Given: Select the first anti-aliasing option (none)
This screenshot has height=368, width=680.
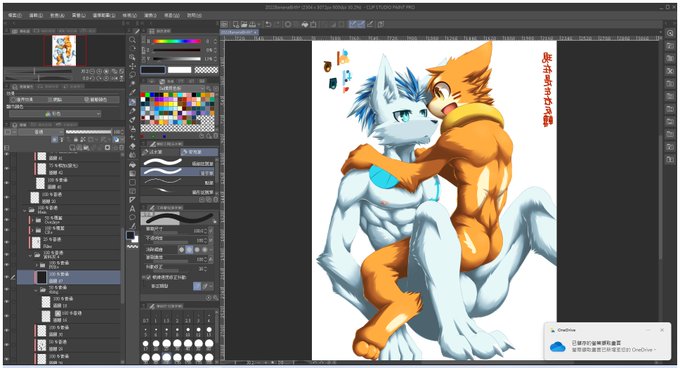Looking at the screenshot, I should coord(182,250).
